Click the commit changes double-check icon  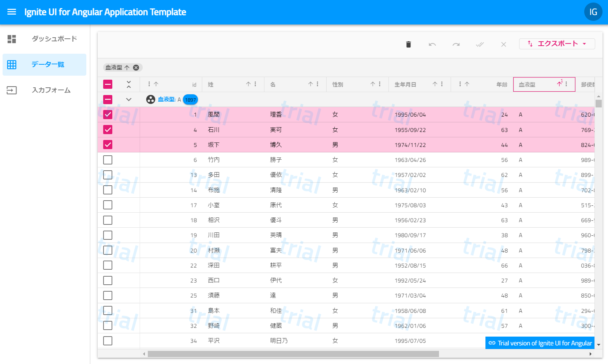480,44
